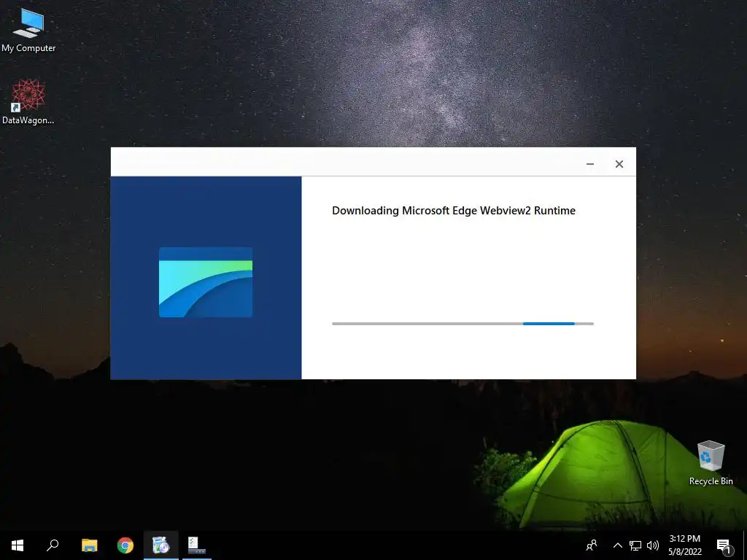Open the My Computer desktop icon
The height and width of the screenshot is (560, 747).
pos(28,29)
